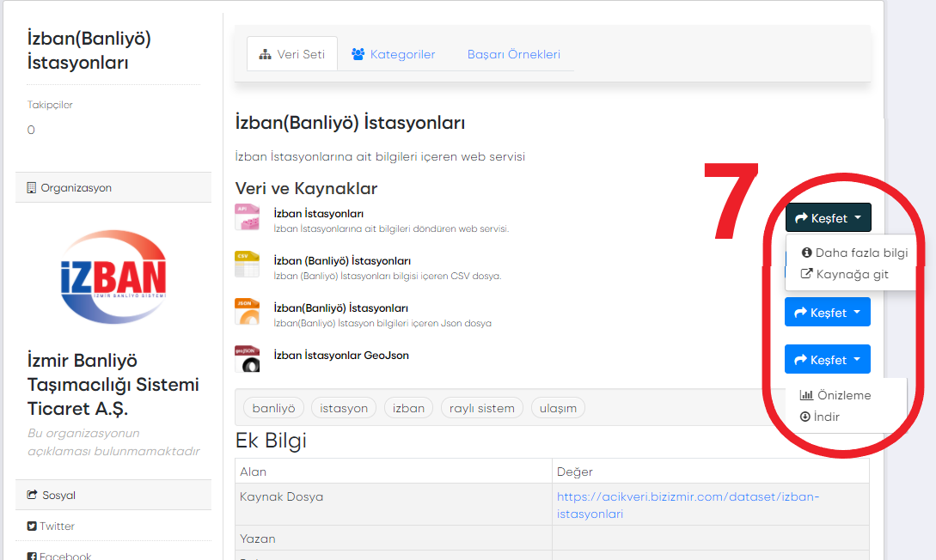Switch to the Veri Seti tab
The image size is (936, 560).
coord(292,54)
